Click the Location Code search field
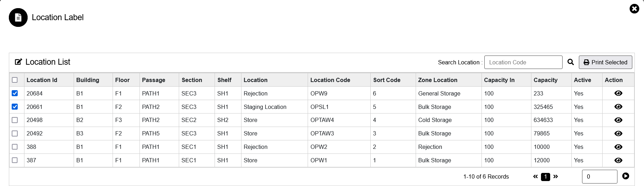 coord(523,62)
